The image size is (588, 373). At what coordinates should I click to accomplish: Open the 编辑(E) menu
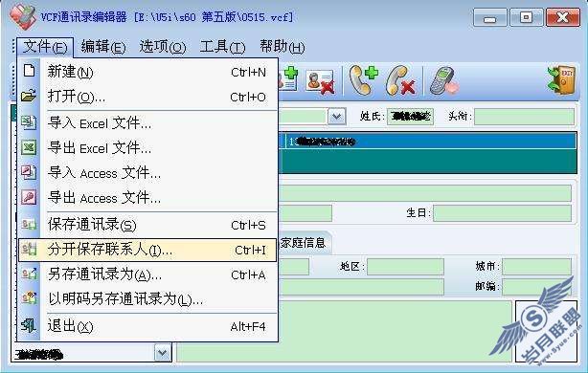pyautogui.click(x=103, y=47)
